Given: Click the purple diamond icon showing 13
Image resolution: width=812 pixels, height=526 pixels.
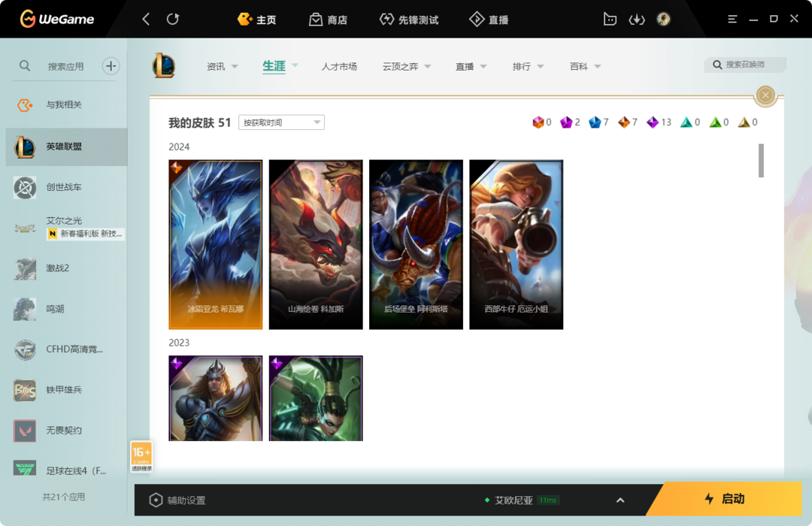Looking at the screenshot, I should [x=653, y=122].
